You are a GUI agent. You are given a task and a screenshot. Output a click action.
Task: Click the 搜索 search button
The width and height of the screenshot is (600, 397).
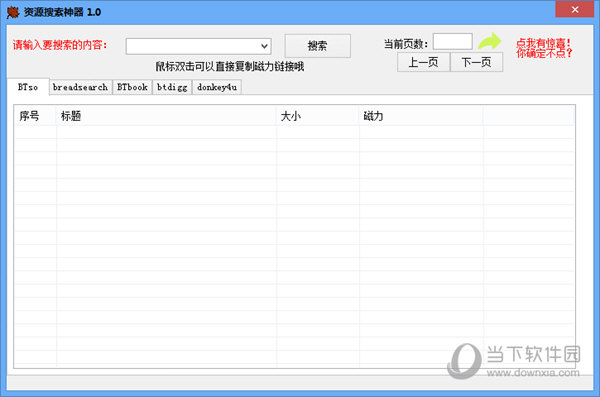317,46
